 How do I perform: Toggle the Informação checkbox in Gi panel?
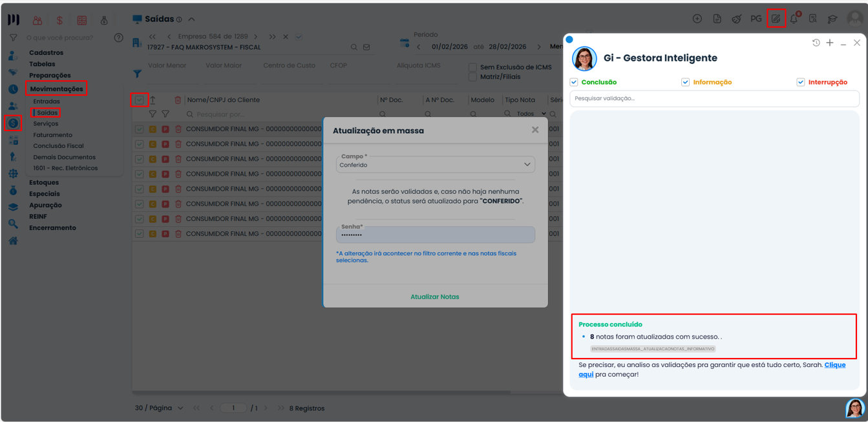pos(685,82)
